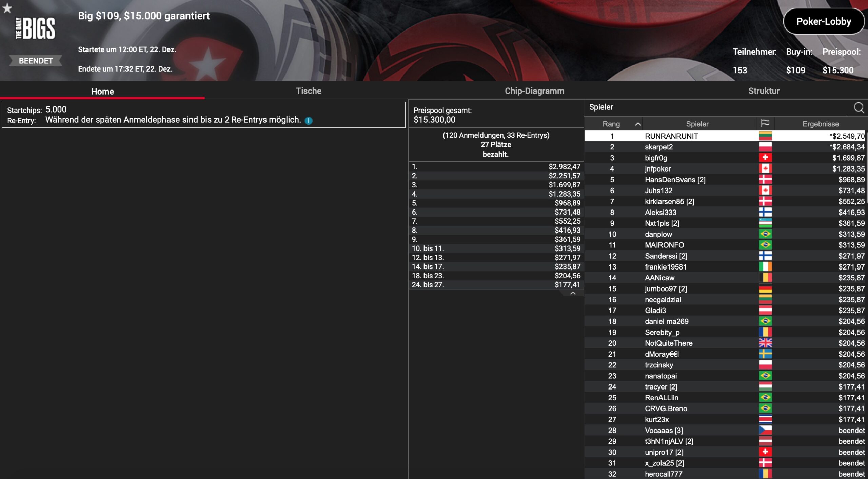Select player row skarpet2

point(725,147)
